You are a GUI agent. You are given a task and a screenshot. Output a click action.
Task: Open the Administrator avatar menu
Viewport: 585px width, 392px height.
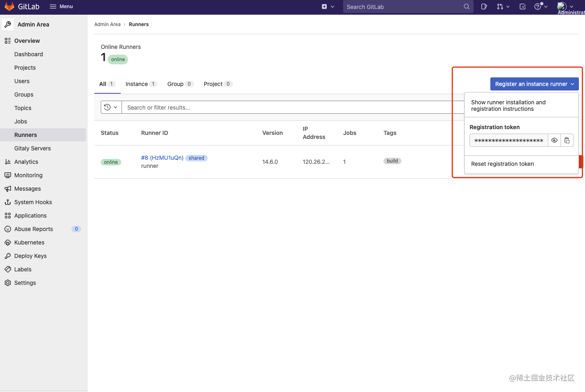click(565, 7)
